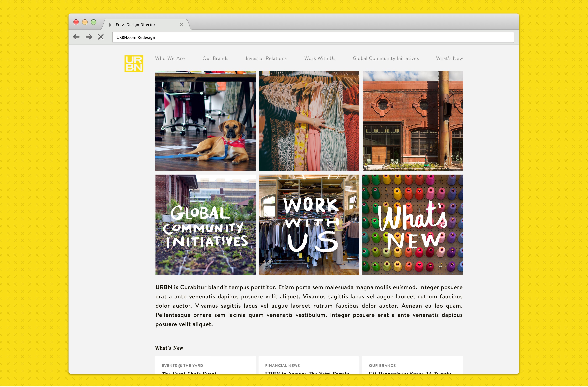Viewport: 588px width, 387px height.
Task: Open the Our Brands nav link
Action: (x=215, y=58)
